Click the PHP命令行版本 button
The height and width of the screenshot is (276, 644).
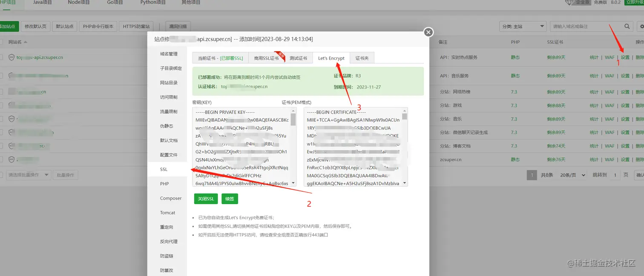(98, 26)
